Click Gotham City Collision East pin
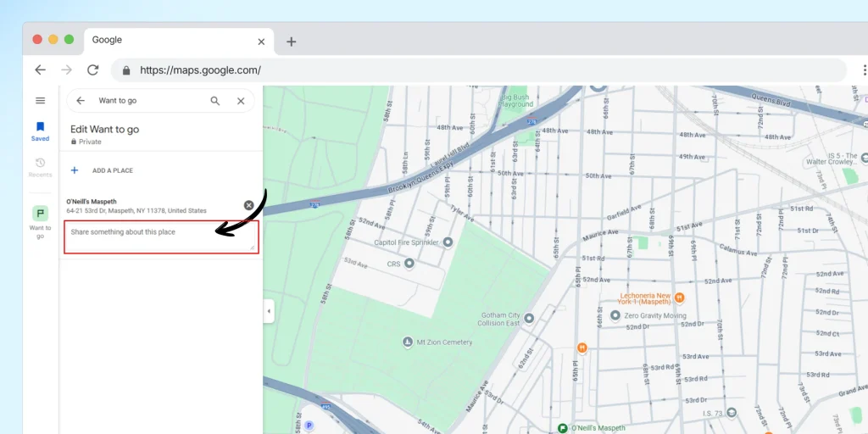The height and width of the screenshot is (434, 868). (529, 319)
